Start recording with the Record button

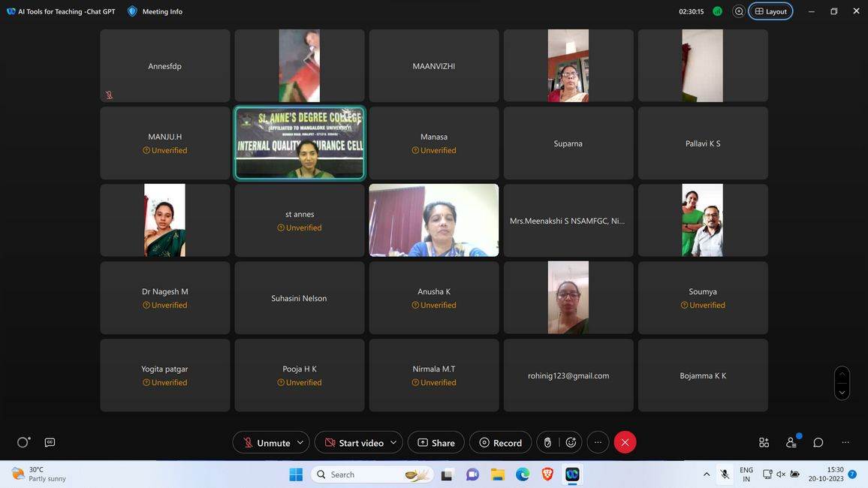tap(500, 443)
